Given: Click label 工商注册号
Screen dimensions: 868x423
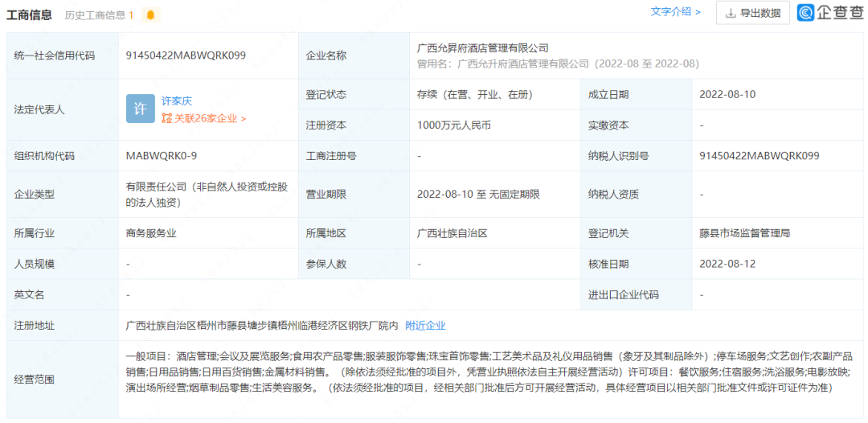Looking at the screenshot, I should [x=332, y=155].
